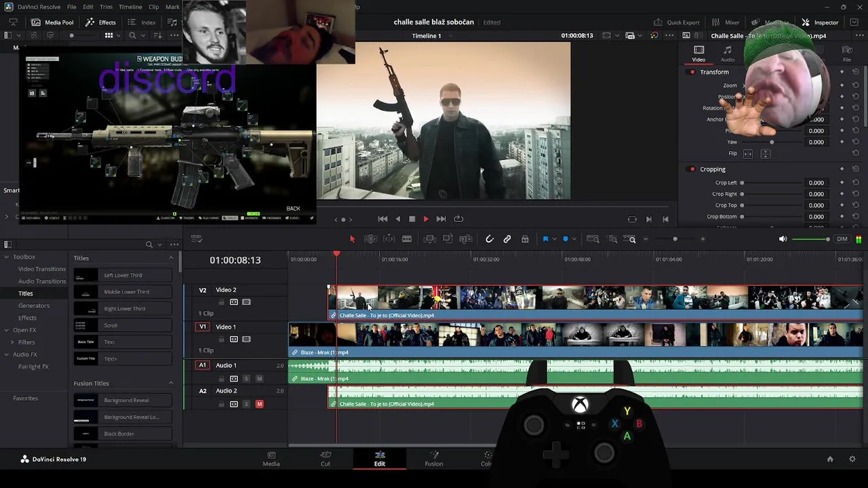Switch to the Cut page tab

point(325,459)
